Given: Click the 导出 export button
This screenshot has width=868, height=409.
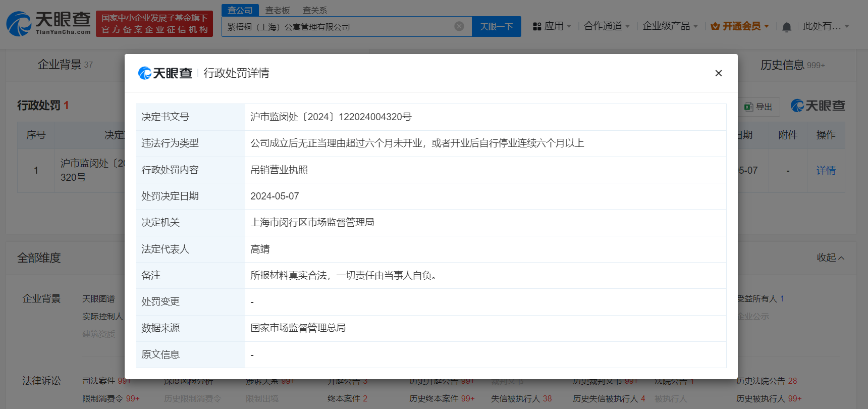Looking at the screenshot, I should coord(759,107).
